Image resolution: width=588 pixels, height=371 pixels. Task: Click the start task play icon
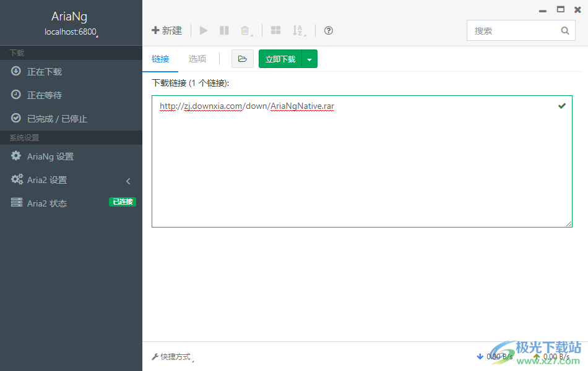click(x=204, y=30)
